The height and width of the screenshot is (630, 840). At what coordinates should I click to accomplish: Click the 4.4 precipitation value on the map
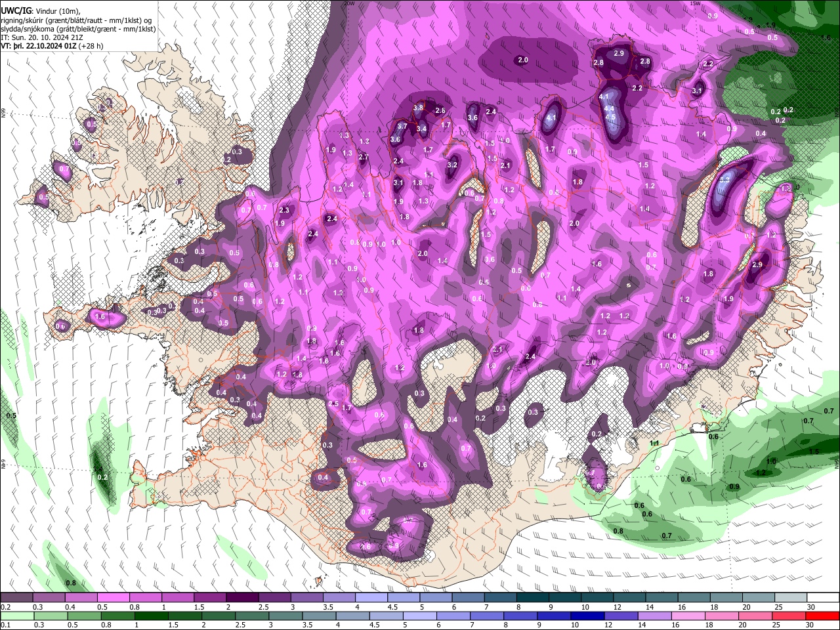609,108
